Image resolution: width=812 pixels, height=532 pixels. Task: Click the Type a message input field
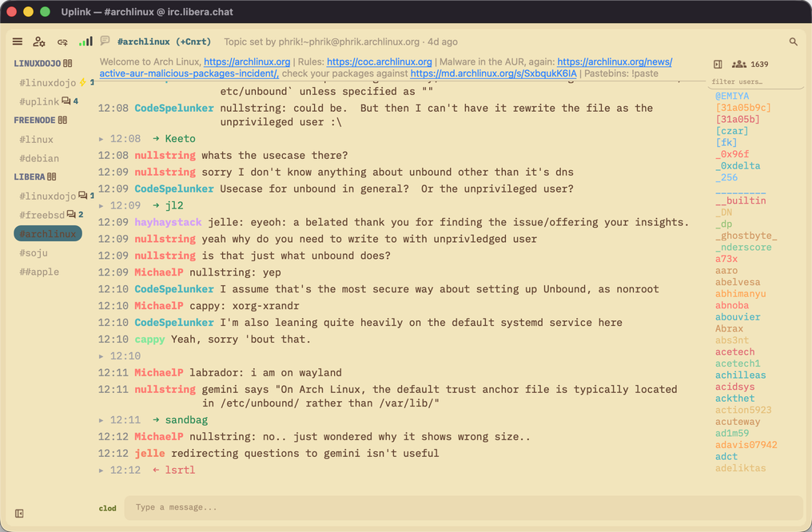[x=464, y=507]
